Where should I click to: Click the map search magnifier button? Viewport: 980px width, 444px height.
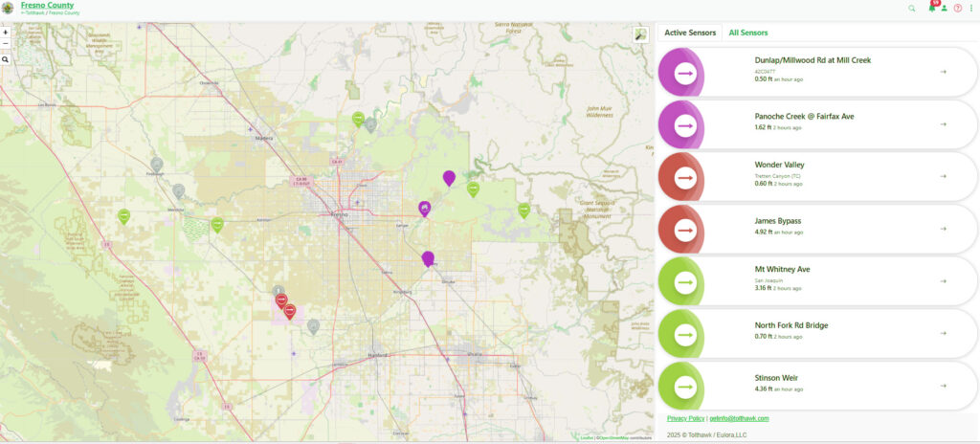pyautogui.click(x=6, y=59)
